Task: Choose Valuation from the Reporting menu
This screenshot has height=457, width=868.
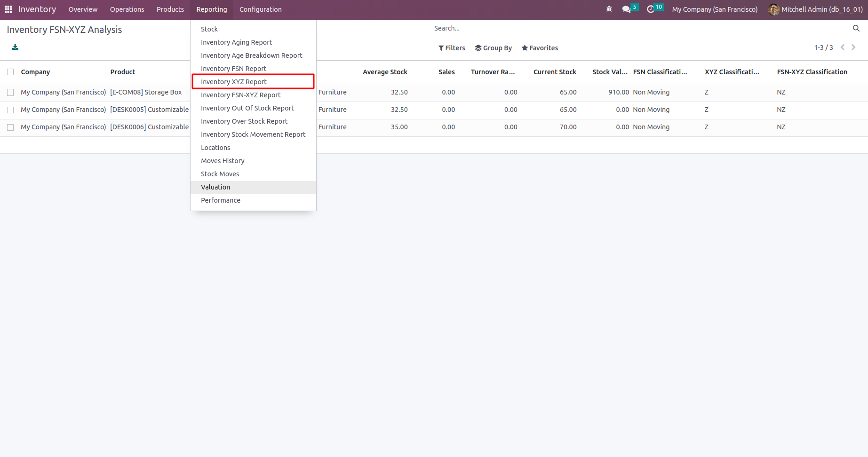Action: tap(215, 187)
